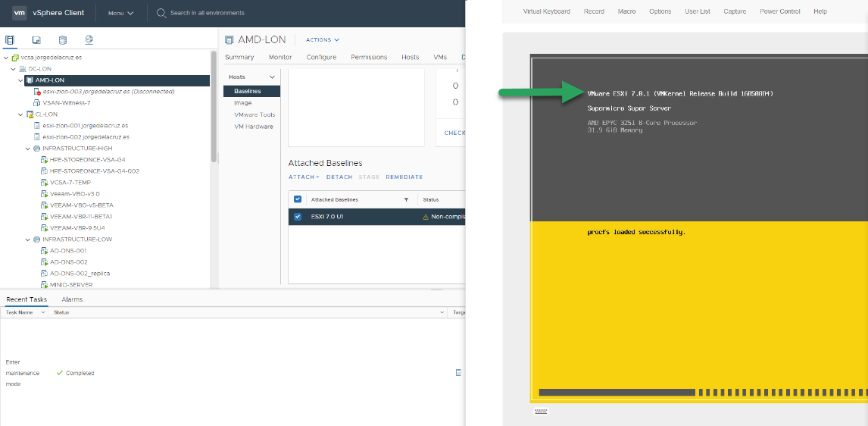Image resolution: width=868 pixels, height=426 pixels.
Task: Open the VMs tab
Action: (440, 57)
